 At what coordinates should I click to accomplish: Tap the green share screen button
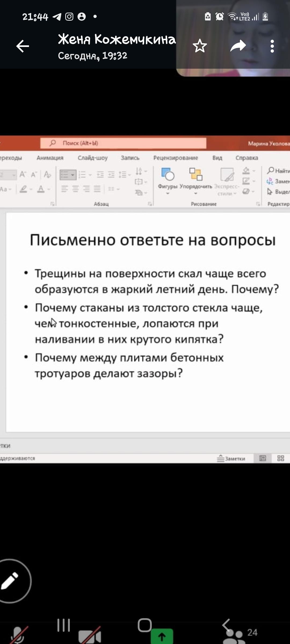162,636
